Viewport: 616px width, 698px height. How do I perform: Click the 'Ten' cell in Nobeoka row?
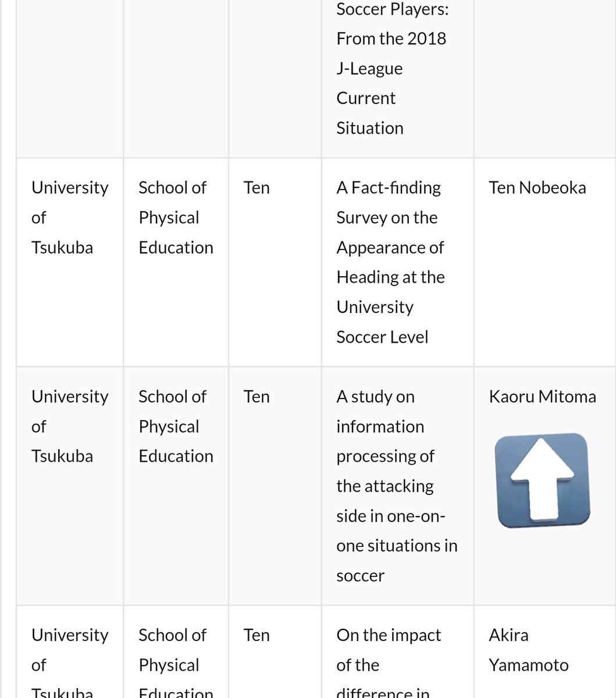click(257, 188)
